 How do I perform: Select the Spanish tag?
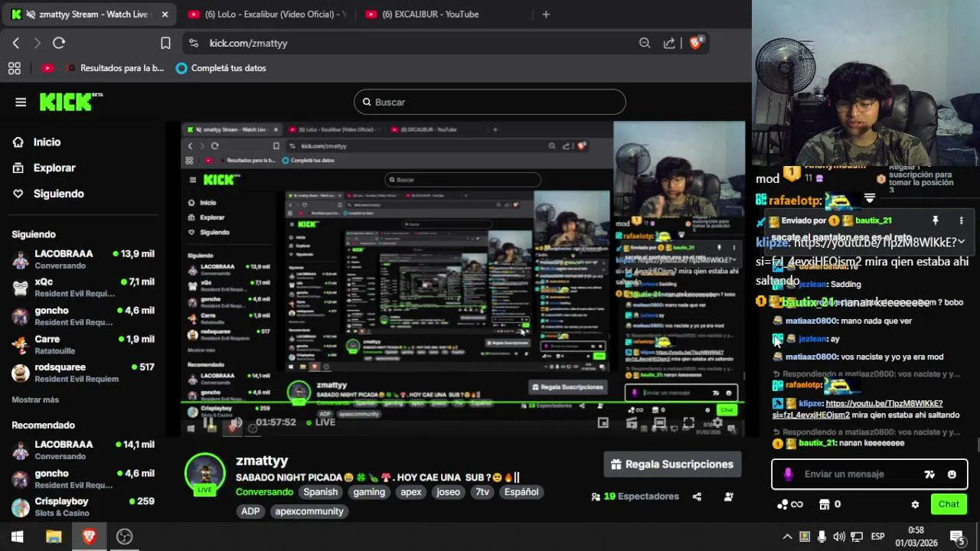320,492
